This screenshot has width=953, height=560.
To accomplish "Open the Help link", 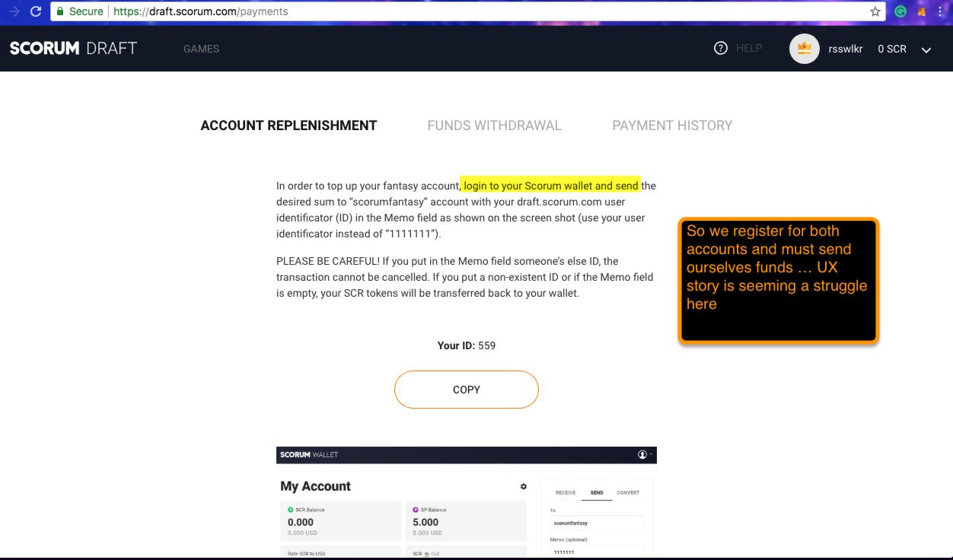I will 749,48.
